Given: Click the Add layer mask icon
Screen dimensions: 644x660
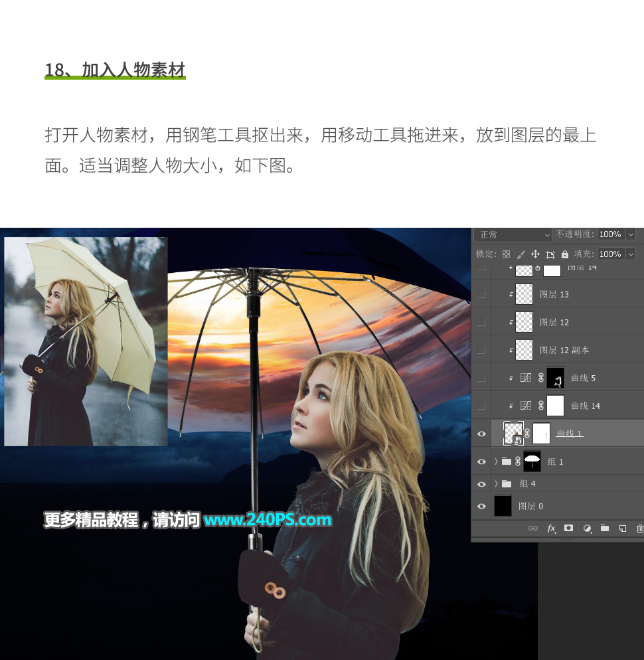Looking at the screenshot, I should (568, 528).
